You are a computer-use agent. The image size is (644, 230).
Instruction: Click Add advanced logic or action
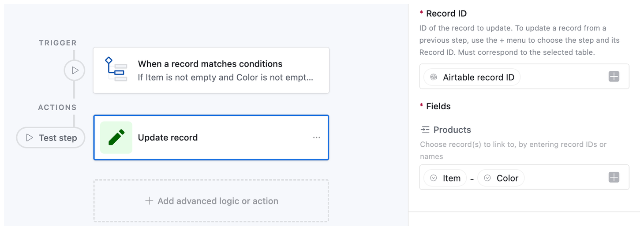(x=211, y=200)
